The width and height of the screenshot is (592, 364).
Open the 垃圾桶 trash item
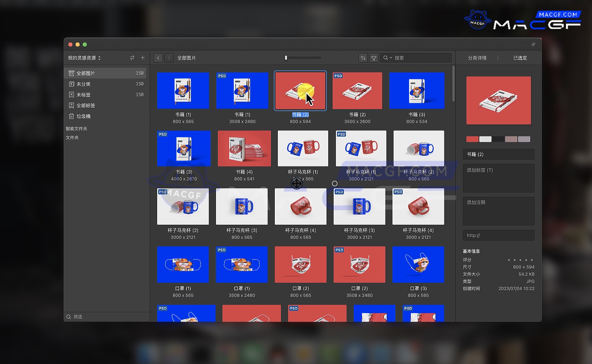[83, 116]
